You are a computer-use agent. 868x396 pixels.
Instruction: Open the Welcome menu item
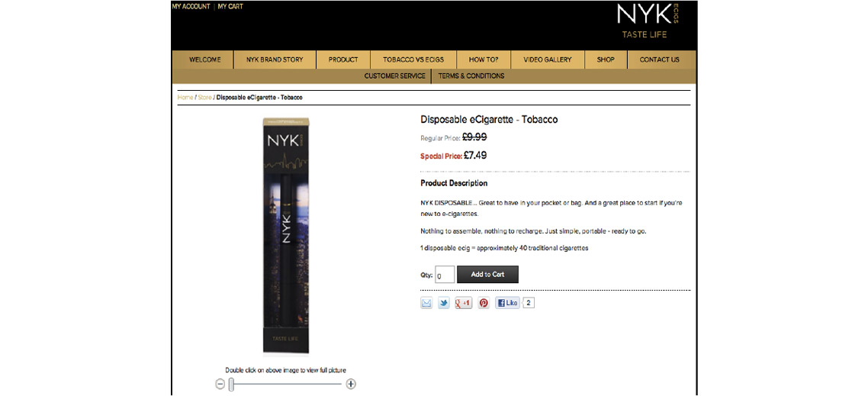(x=205, y=60)
